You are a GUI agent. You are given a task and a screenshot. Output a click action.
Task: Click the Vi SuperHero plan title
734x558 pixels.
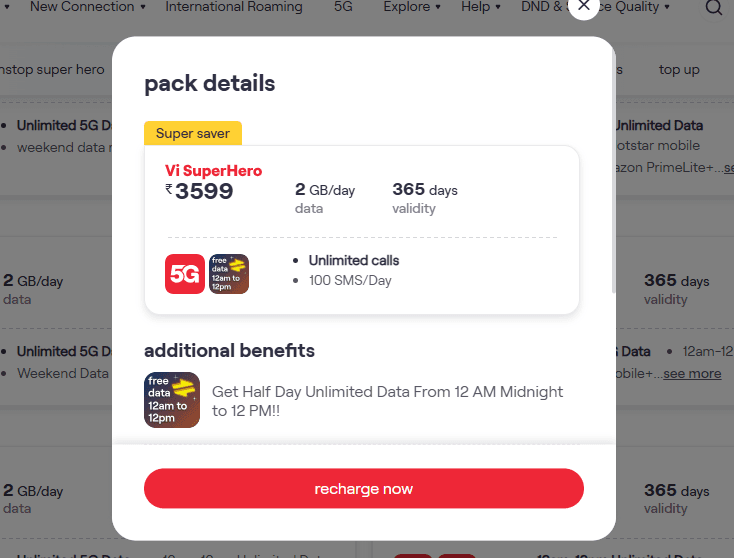(213, 171)
